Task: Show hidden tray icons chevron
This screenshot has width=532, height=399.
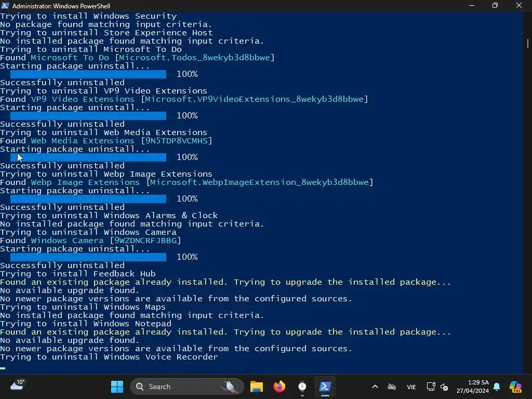Action: pyautogui.click(x=375, y=387)
